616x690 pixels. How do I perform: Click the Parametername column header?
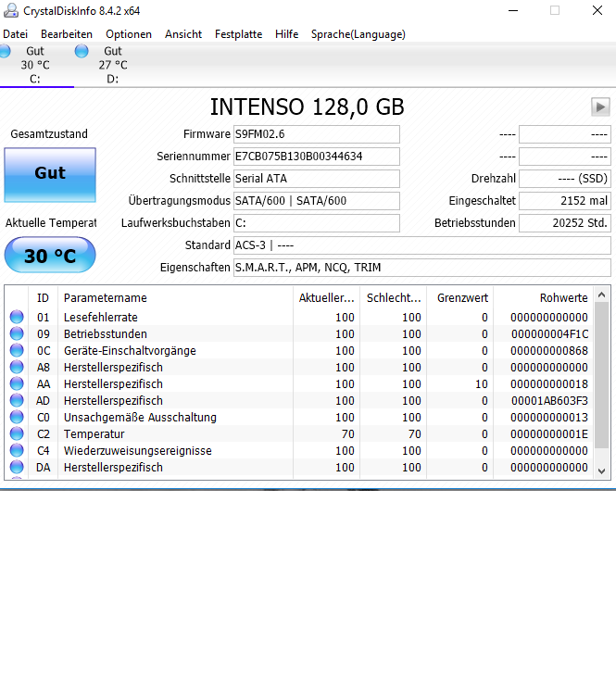pyautogui.click(x=176, y=298)
